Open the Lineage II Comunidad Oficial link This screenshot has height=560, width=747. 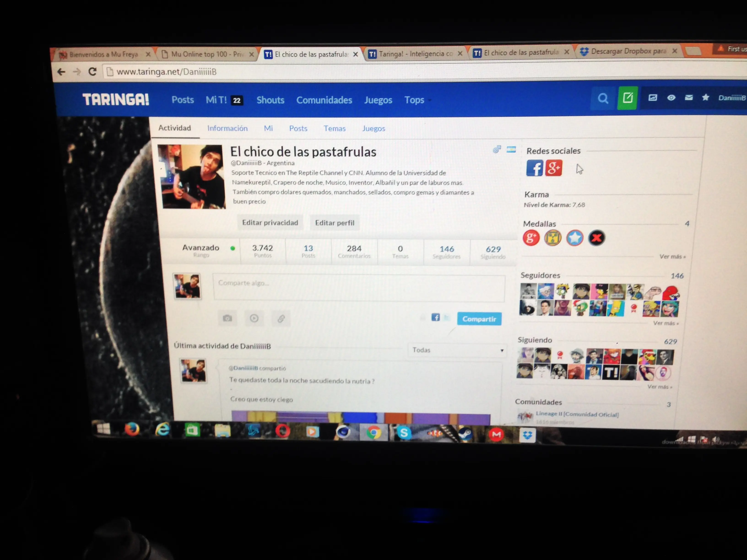(x=577, y=414)
